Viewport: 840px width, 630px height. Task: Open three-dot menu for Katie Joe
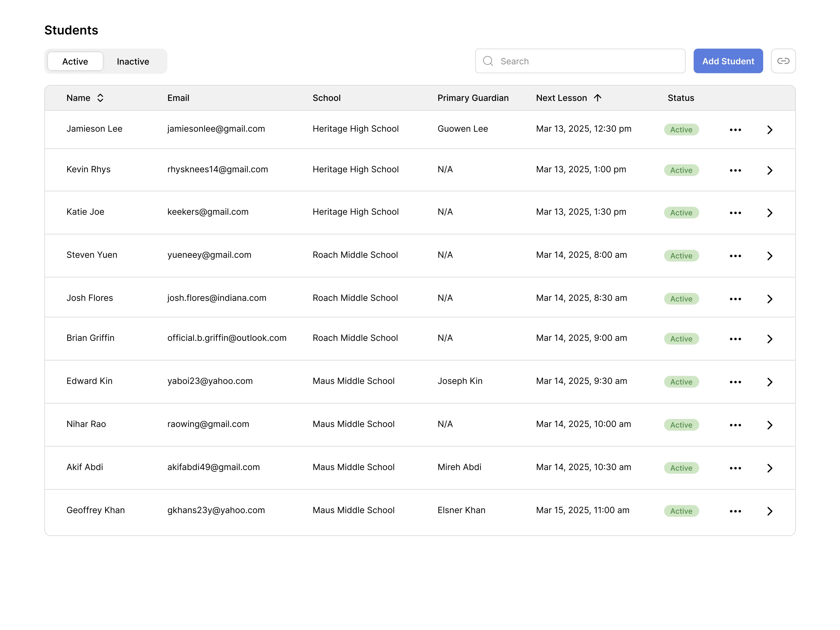tap(735, 213)
